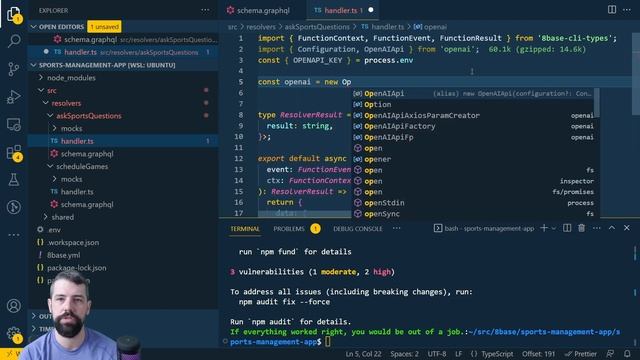
Task: Open the .env file
Action: tap(54, 229)
